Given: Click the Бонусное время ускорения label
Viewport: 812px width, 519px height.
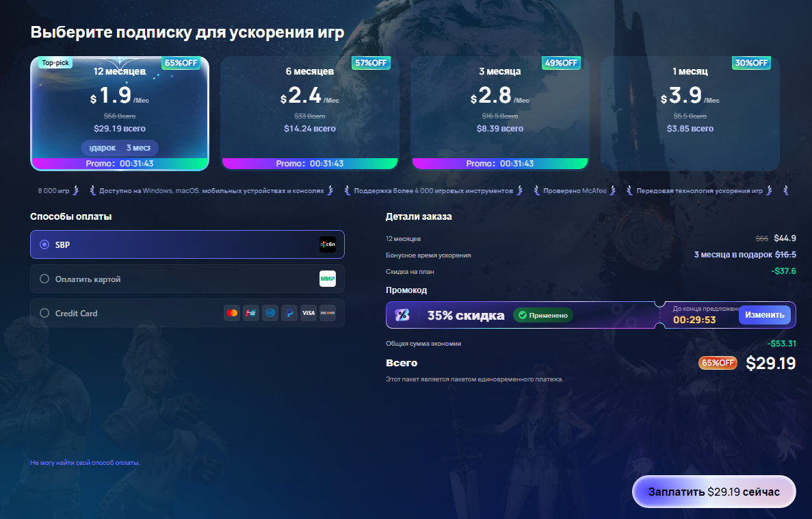Looking at the screenshot, I should point(428,255).
